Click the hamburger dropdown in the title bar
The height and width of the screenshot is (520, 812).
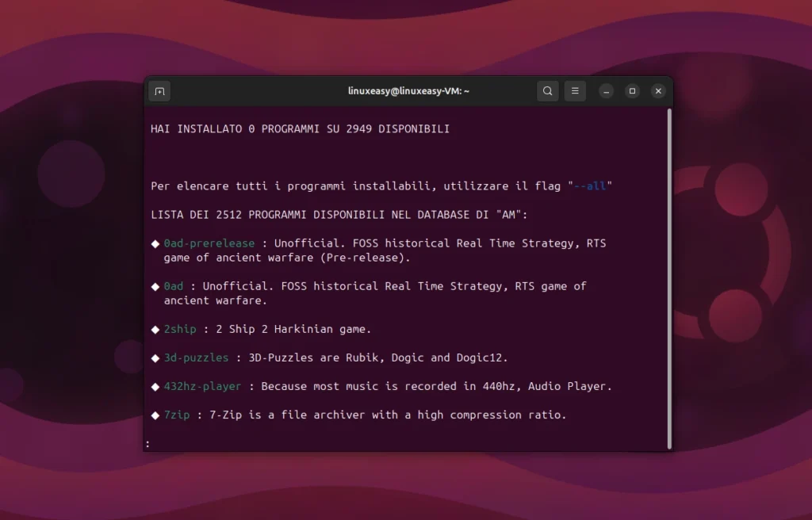click(x=574, y=90)
